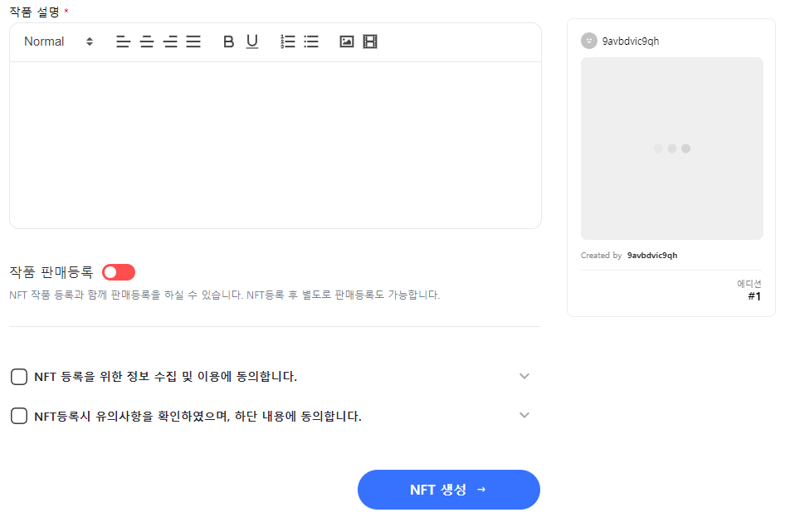The image size is (790, 532).
Task: Click the preview card image placeholder
Action: pos(672,149)
